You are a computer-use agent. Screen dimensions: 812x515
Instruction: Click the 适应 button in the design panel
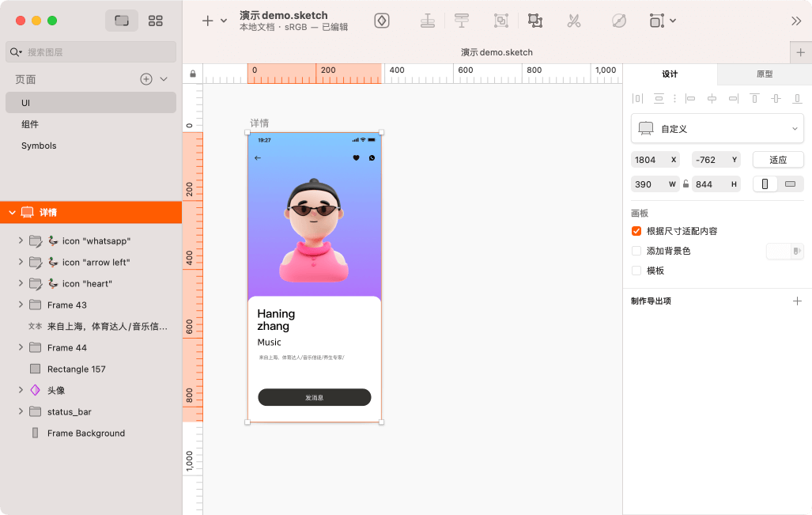coord(777,159)
